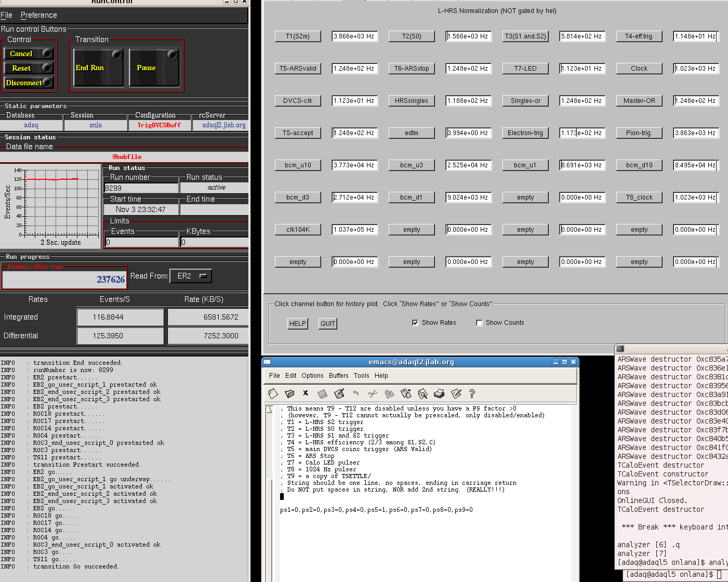Click the magnifier search icon in emacs toolbar
The width and height of the screenshot is (728, 582).
click(422, 394)
